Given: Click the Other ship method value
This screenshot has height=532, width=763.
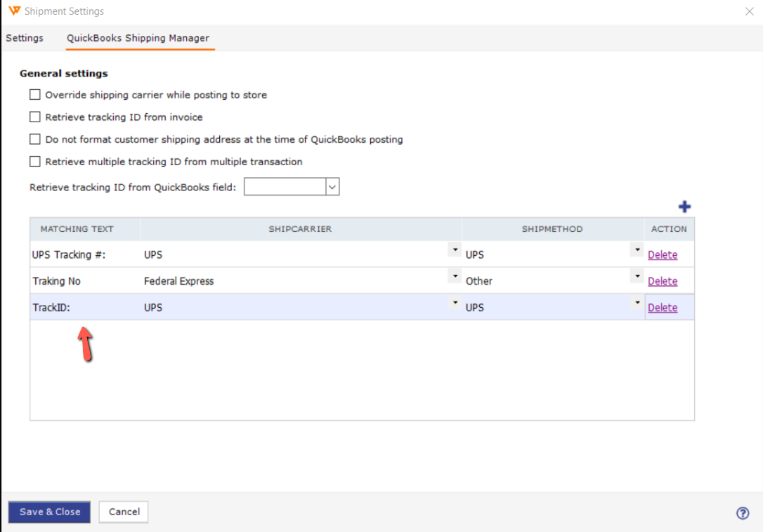Looking at the screenshot, I should 479,281.
